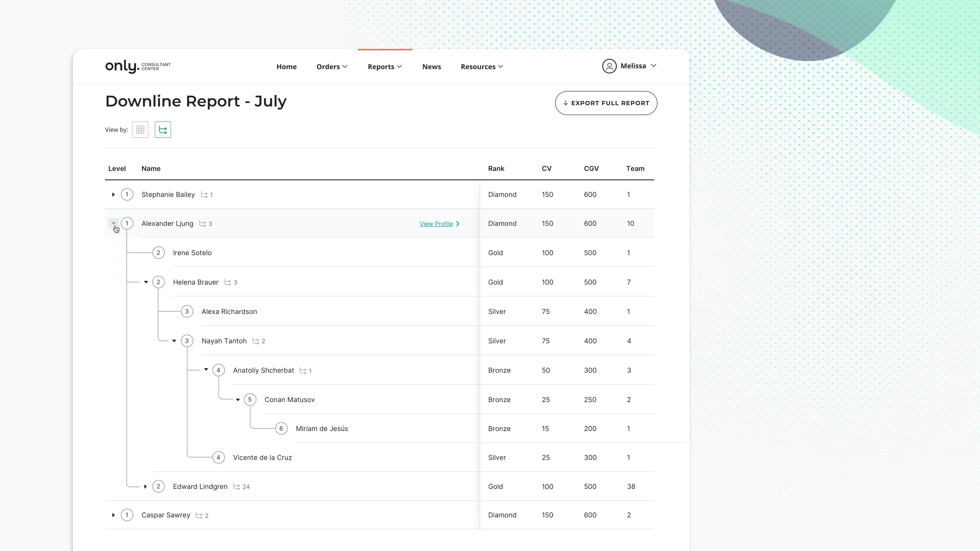Screen dimensions: 980x551
Task: Click Melissa's account avatar icon
Action: tap(609, 66)
